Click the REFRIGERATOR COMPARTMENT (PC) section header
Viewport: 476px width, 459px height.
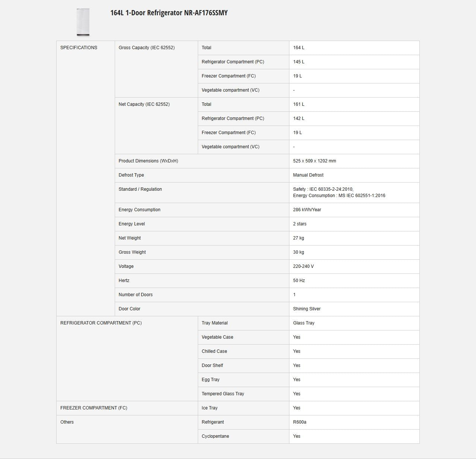[101, 323]
